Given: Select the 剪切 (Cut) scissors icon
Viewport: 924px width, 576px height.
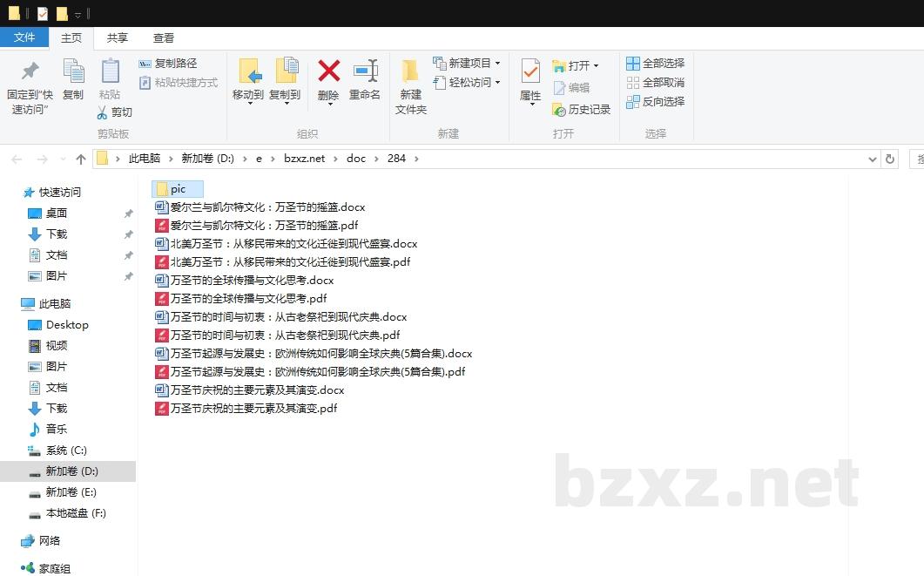Looking at the screenshot, I should coord(103,112).
